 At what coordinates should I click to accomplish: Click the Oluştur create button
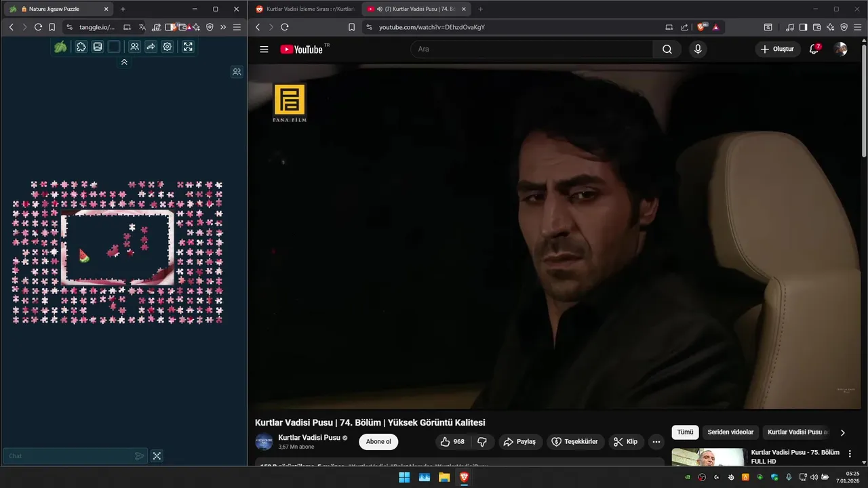(x=777, y=49)
